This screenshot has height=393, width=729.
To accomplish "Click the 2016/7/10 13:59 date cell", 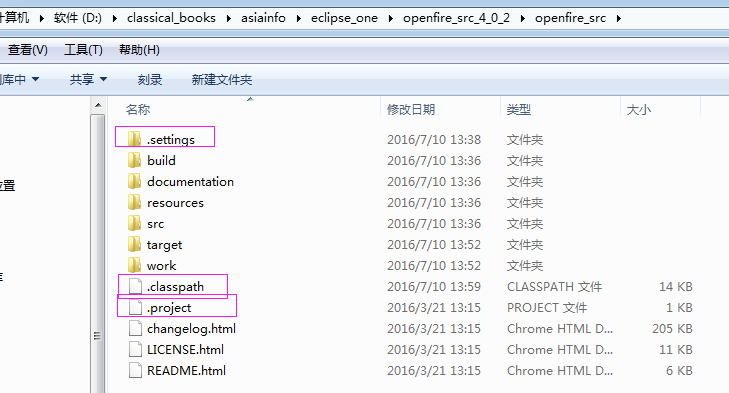I will coord(434,286).
